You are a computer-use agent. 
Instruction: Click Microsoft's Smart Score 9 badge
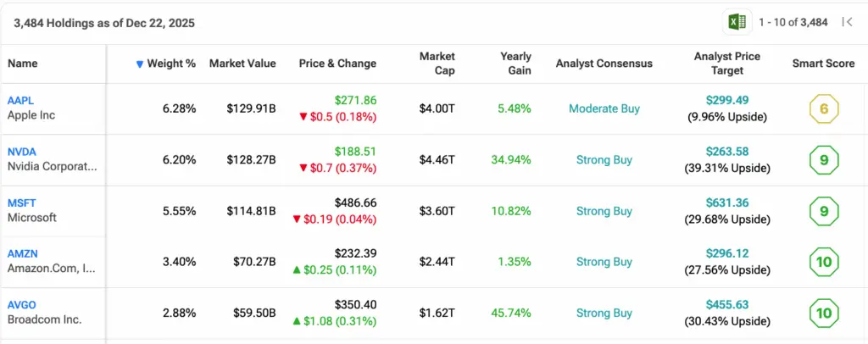824,211
